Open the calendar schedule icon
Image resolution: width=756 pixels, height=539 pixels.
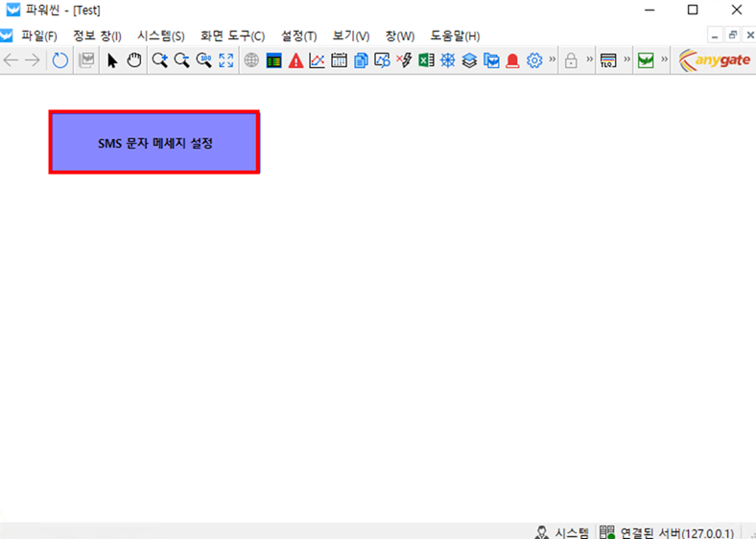(x=339, y=60)
